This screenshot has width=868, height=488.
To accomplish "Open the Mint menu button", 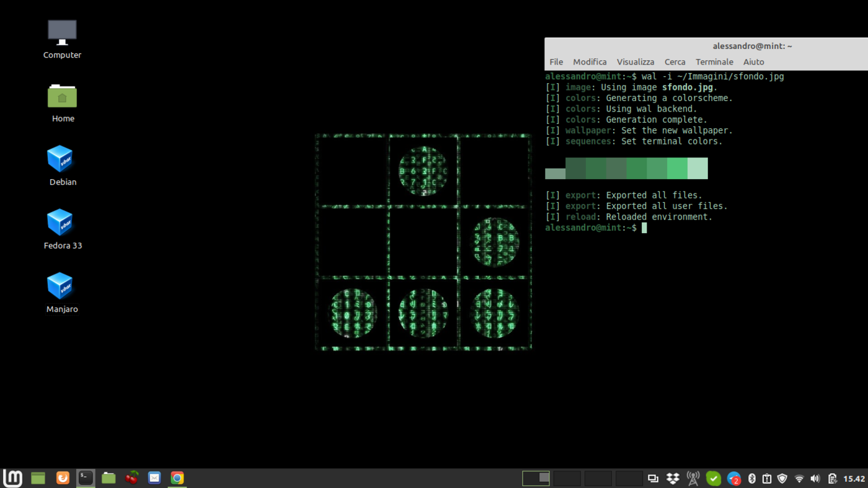I will 12,478.
